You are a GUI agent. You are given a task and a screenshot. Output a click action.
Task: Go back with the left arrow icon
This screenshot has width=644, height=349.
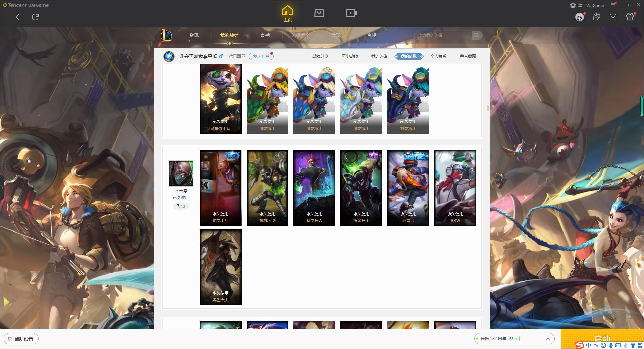coord(18,17)
